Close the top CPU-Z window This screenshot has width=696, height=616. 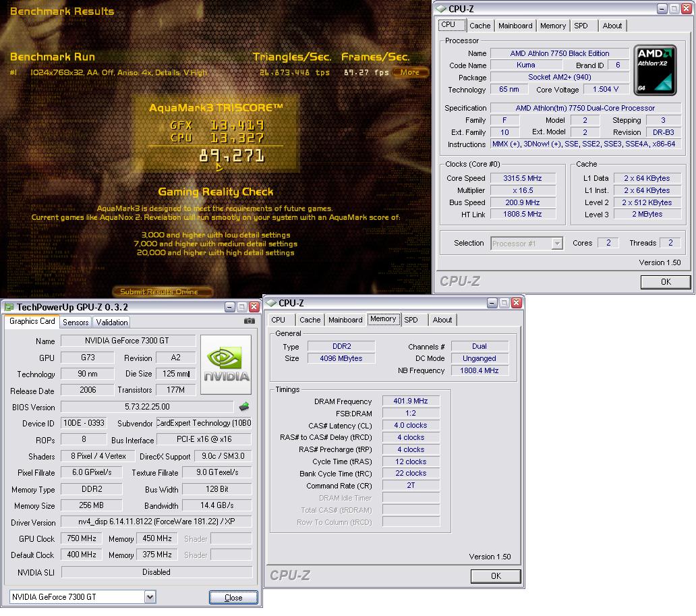(x=687, y=9)
